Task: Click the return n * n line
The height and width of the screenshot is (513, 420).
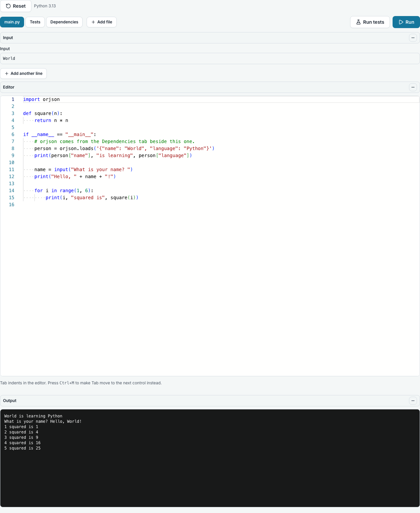Action: tap(51, 120)
